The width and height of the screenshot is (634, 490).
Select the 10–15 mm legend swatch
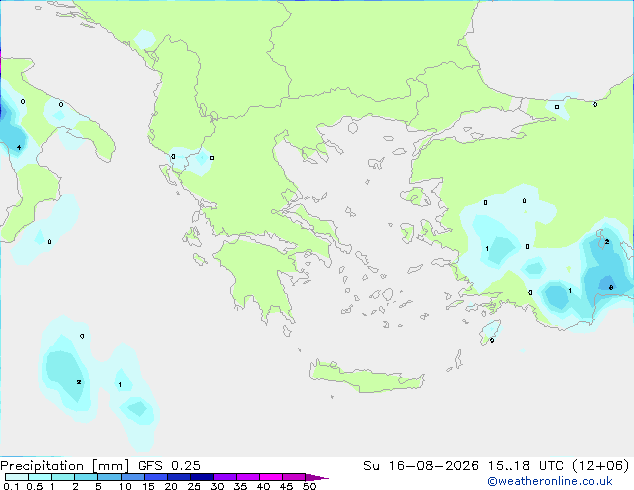(x=132, y=477)
